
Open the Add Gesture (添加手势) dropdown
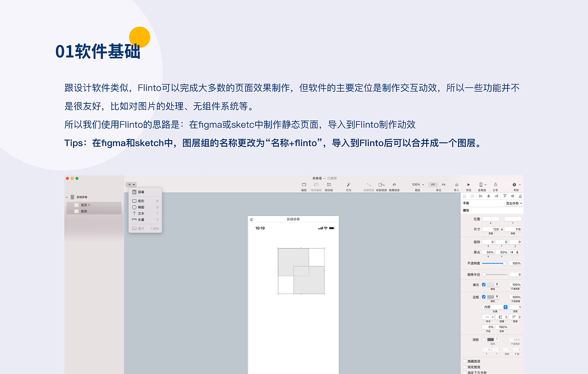pos(514,203)
